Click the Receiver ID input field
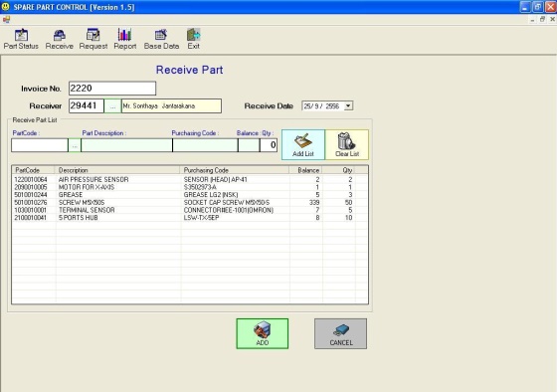Screen dimensions: 557x392 (87, 105)
